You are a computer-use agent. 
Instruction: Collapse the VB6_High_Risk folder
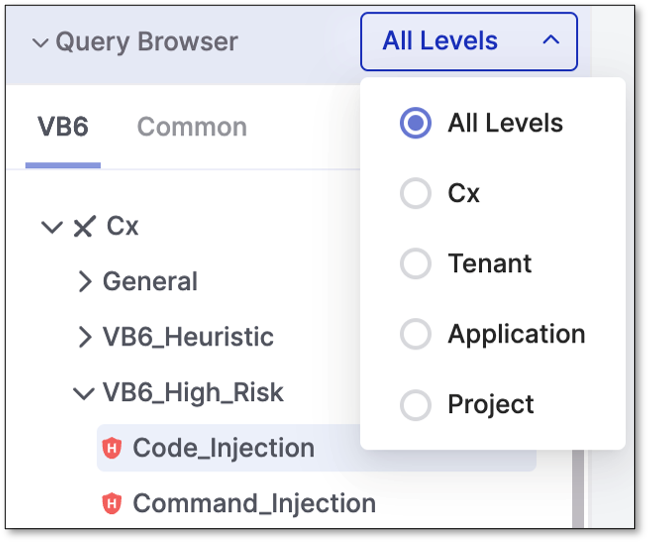click(83, 393)
